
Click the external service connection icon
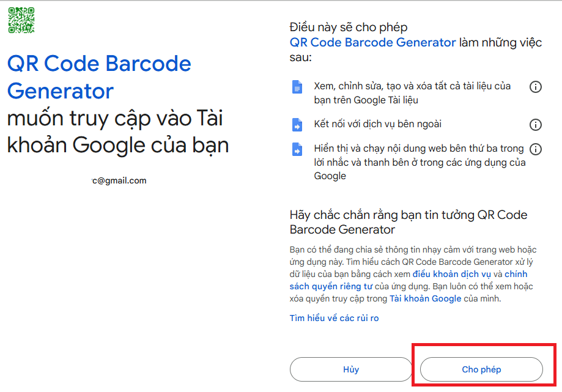tap(297, 125)
